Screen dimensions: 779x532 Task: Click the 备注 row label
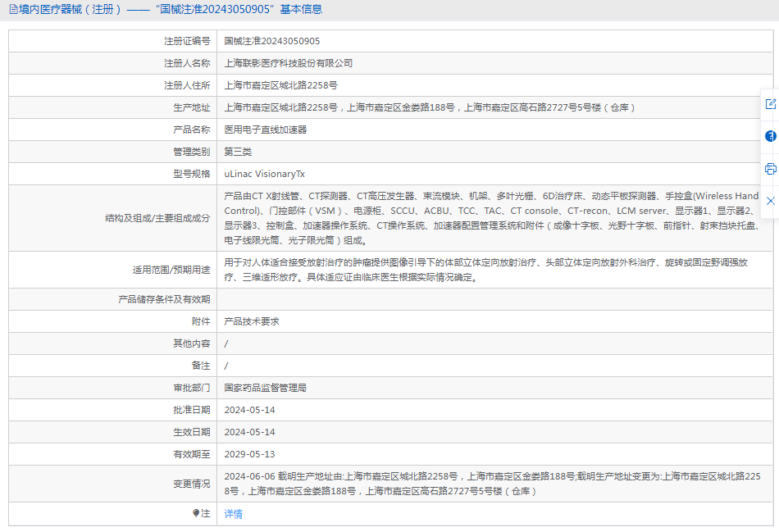click(x=201, y=366)
